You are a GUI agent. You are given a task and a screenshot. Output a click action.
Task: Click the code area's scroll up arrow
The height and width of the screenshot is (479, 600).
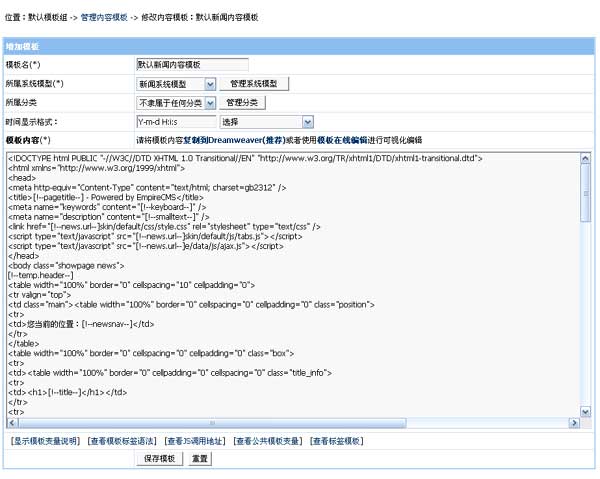(586, 157)
